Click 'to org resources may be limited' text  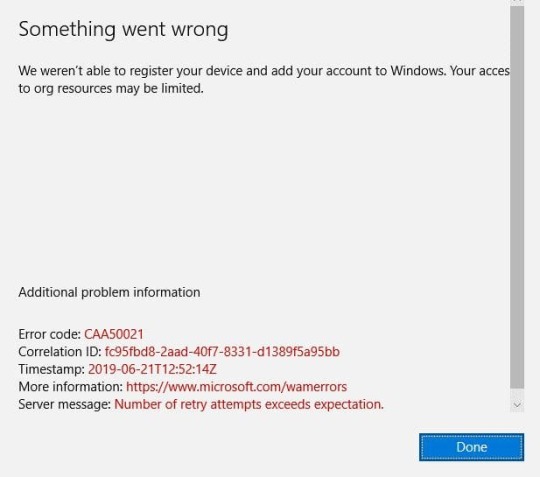tap(111, 89)
